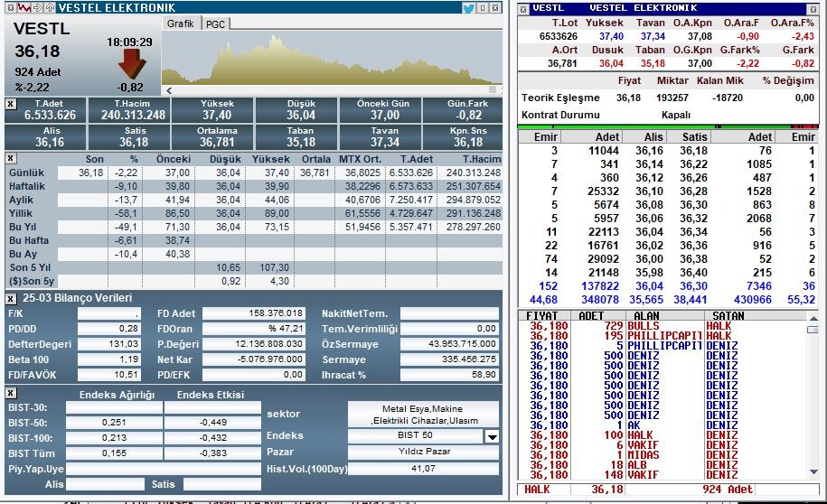827x504 pixels.
Task: Close the 25-03 Bilanço Verileri panel
Action: [x=11, y=299]
